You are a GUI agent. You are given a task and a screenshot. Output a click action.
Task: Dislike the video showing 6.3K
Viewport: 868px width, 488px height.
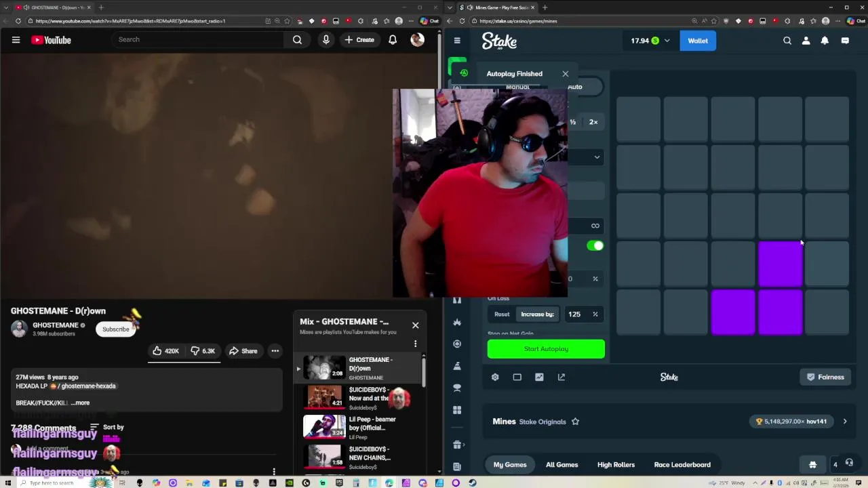(202, 351)
